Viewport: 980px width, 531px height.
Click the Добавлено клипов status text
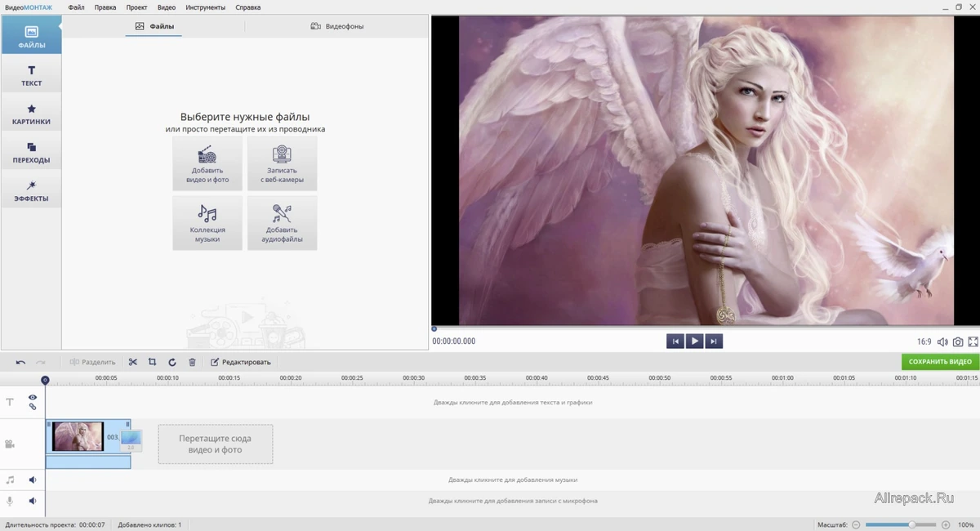pos(149,524)
